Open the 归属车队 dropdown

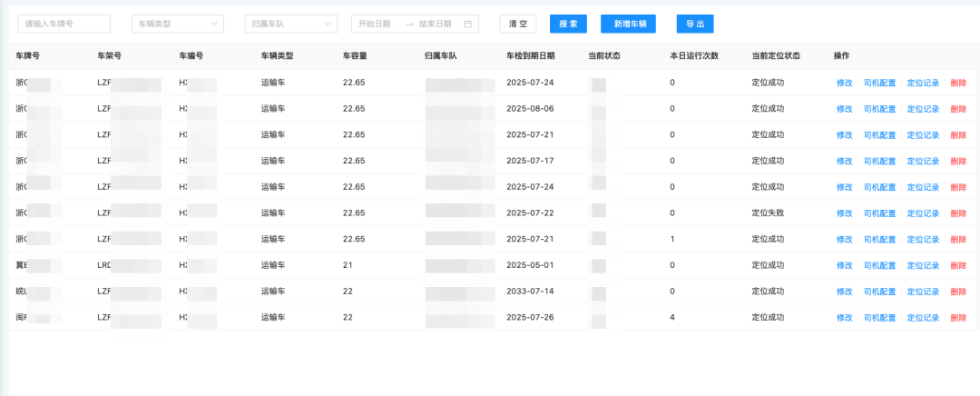[291, 24]
